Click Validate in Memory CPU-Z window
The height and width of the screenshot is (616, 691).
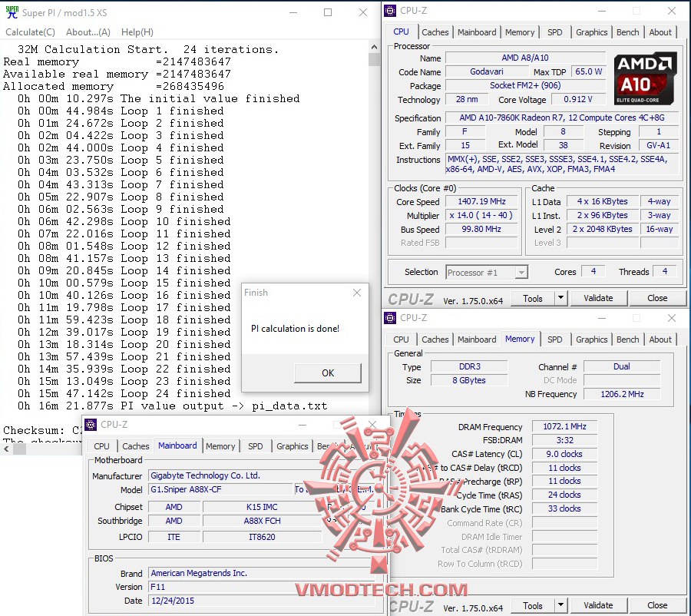[598, 606]
